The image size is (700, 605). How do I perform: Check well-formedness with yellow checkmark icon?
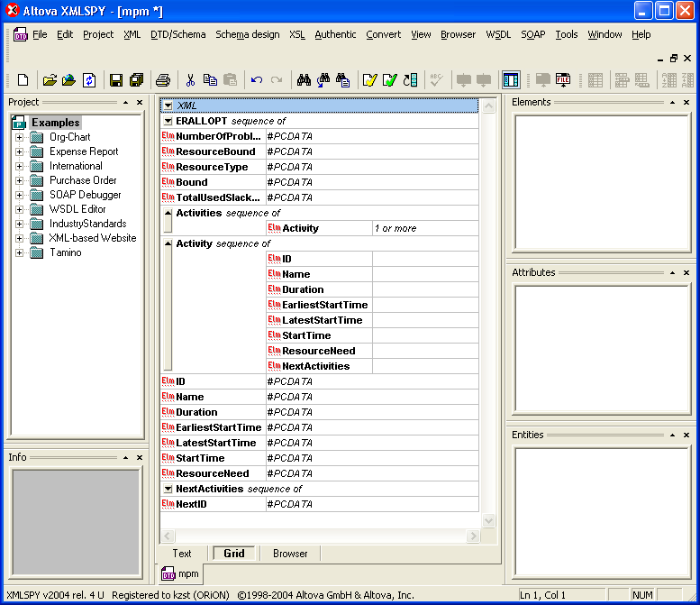tap(369, 80)
